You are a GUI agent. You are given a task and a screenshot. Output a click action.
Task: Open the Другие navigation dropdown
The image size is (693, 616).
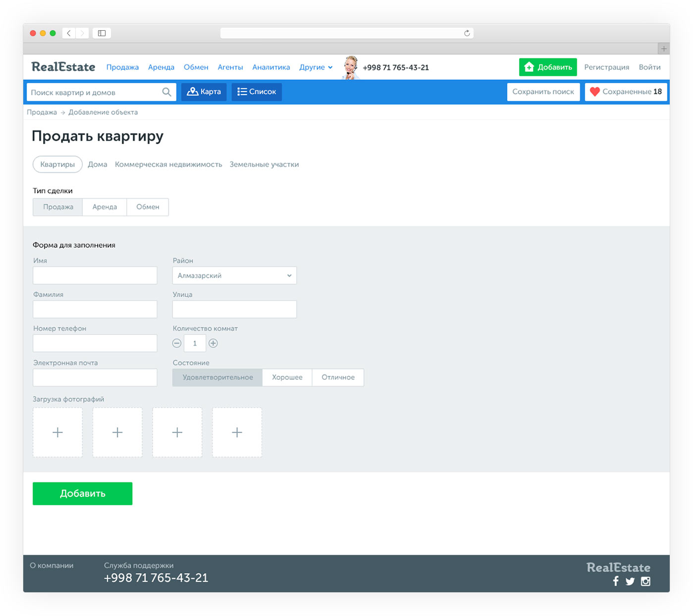click(316, 67)
